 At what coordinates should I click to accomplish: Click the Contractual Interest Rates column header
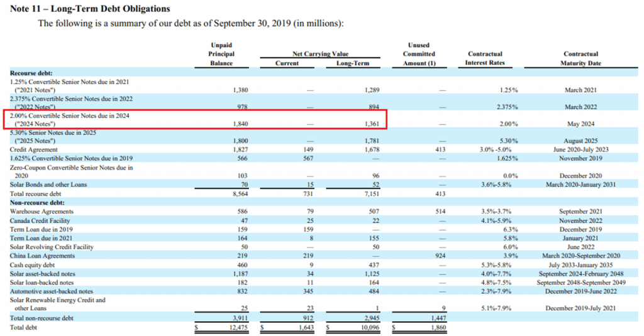485,58
